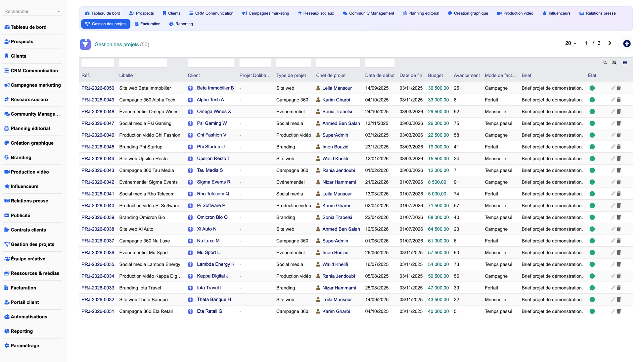The image size is (644, 362).
Task: Open Réseaux sociaux in the sidebar
Action: pos(29,99)
